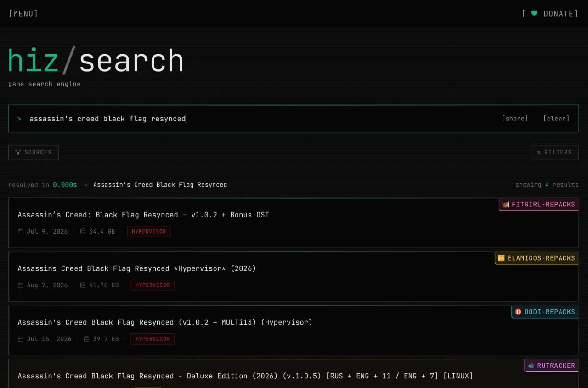Click the funnel icon on SOURCES
588x388 pixels.
18,152
